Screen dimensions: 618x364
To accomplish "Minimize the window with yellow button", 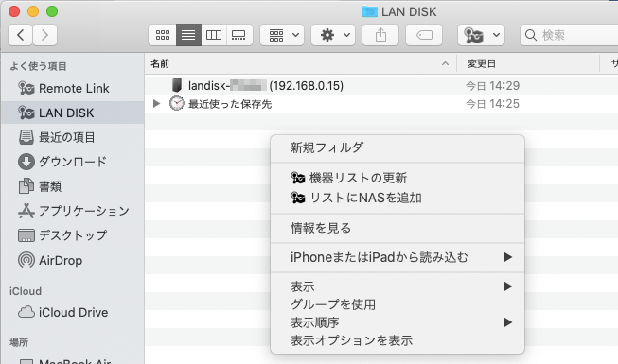I will [33, 11].
